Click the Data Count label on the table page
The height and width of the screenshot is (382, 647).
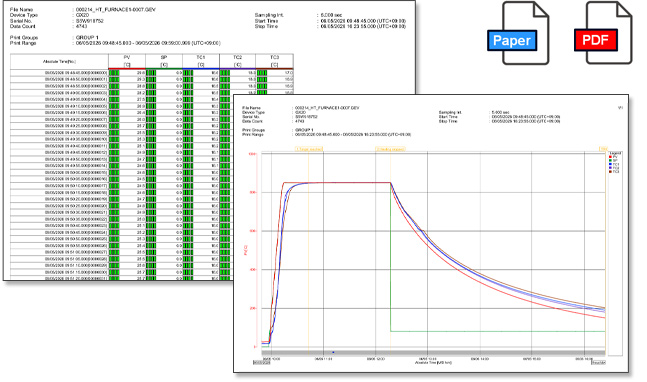[x=23, y=26]
